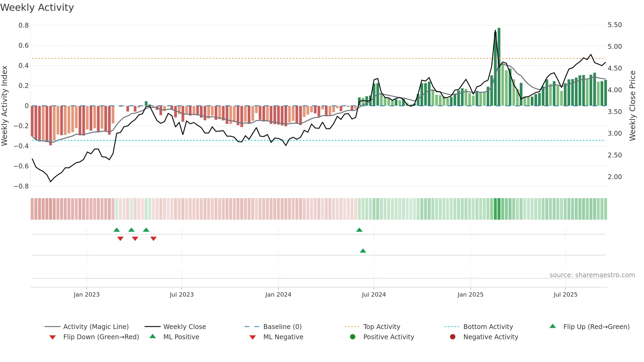Image resolution: width=644 pixels, height=362 pixels.
Task: Click the 0.8 left axis tick label
Action: (24, 25)
